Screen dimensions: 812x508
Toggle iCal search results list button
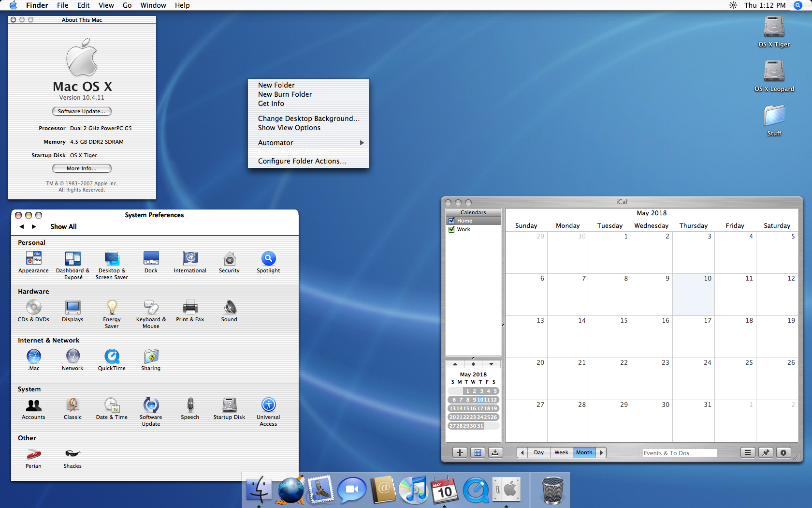(748, 453)
